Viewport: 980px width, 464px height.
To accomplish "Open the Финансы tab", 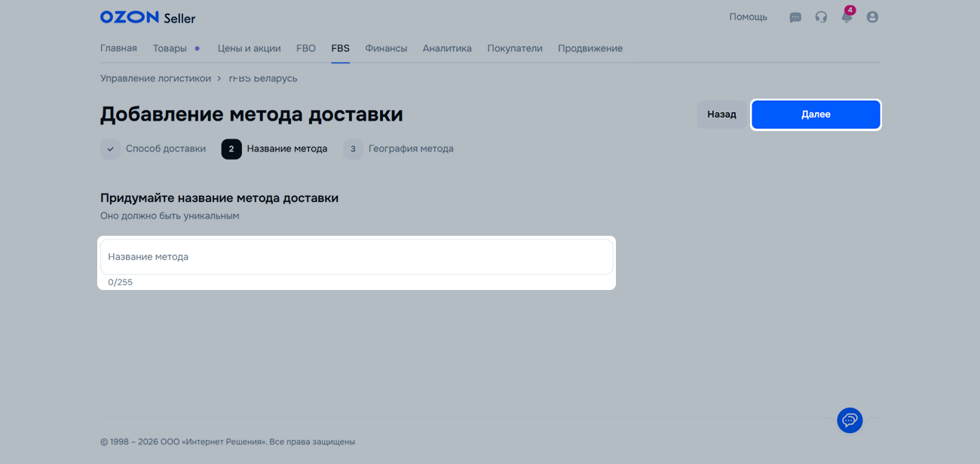I will coord(386,48).
